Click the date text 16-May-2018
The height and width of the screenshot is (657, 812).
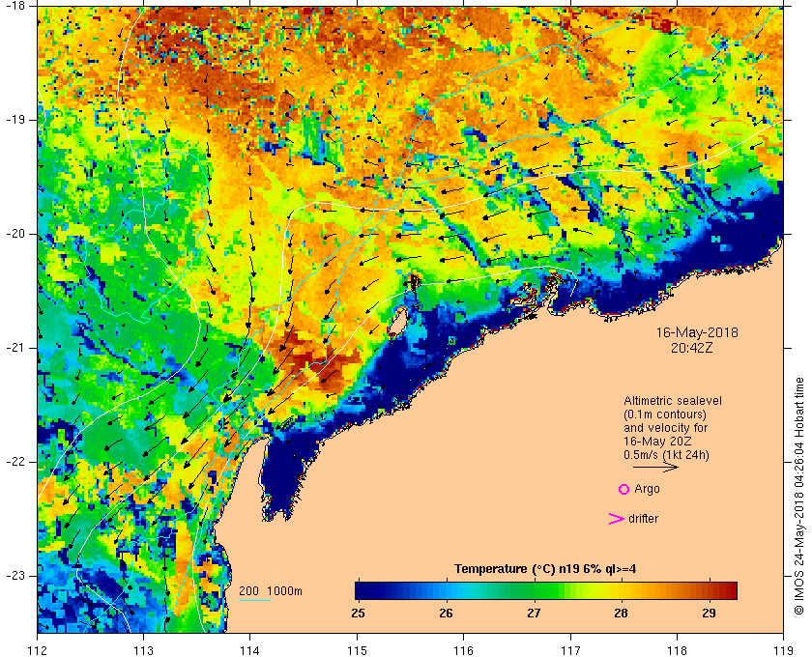coord(697,332)
